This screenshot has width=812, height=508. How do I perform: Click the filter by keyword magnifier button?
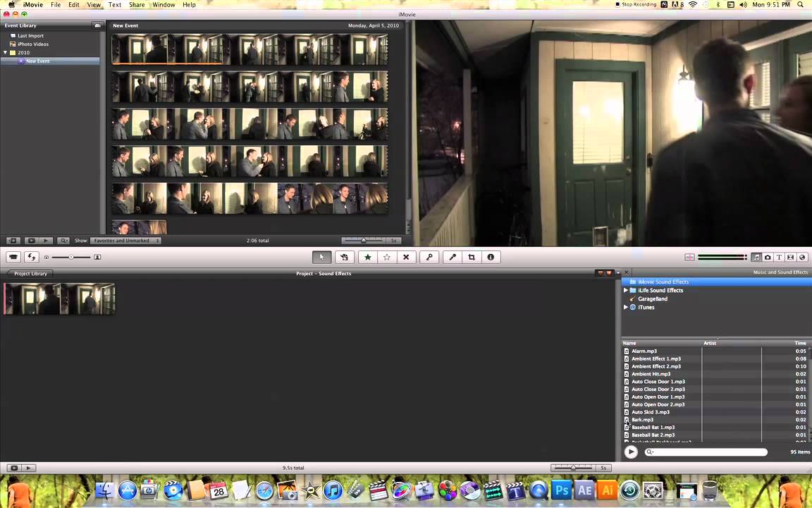(x=63, y=241)
